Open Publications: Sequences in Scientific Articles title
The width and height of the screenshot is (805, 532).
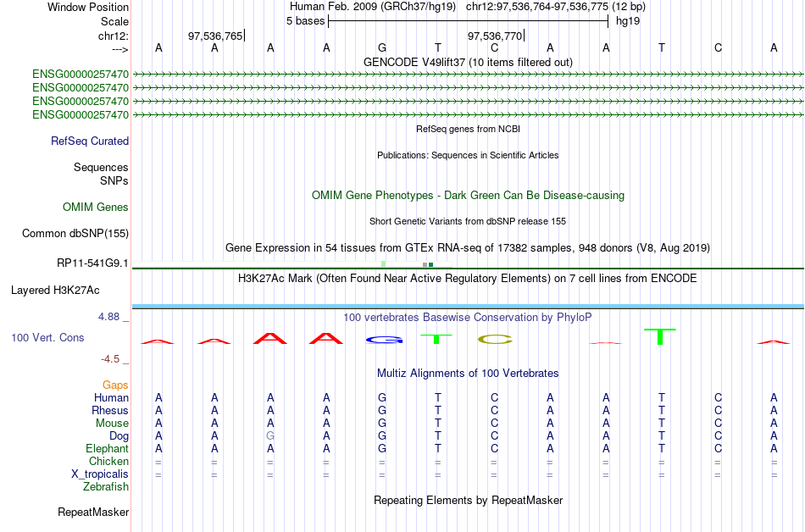point(468,155)
